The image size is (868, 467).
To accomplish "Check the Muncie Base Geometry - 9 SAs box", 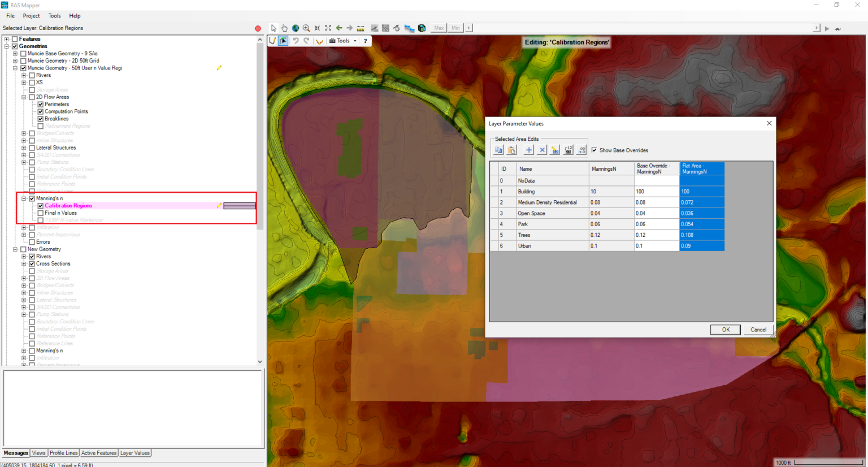I will (x=23, y=54).
